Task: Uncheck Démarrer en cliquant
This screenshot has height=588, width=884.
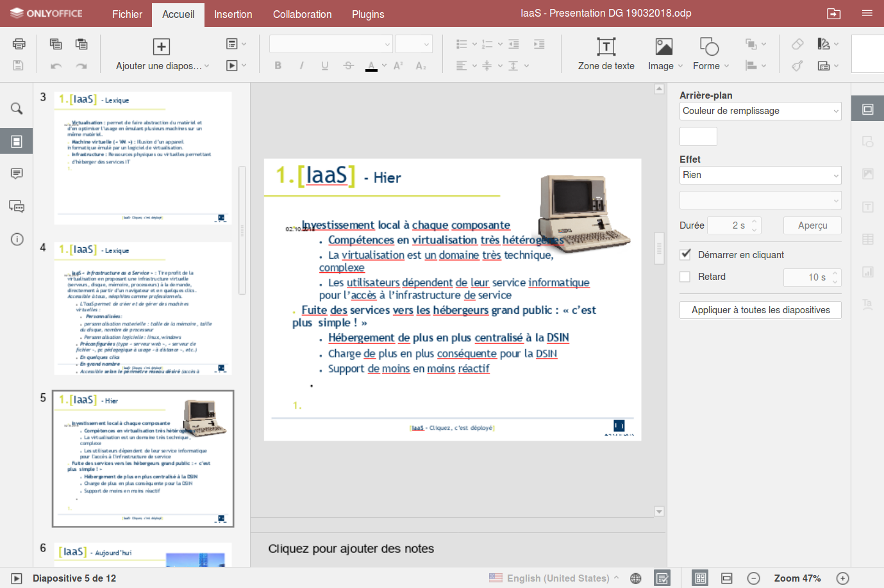Action: pos(685,254)
